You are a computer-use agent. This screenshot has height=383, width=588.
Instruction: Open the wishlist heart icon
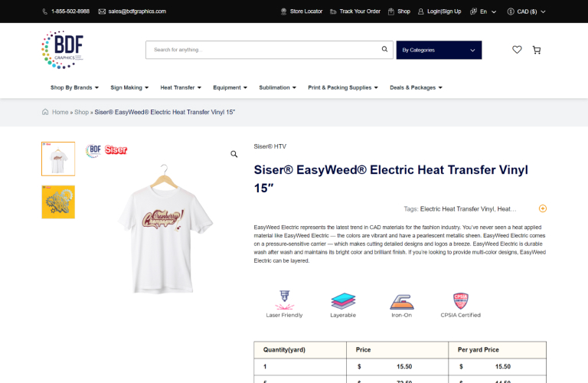pos(517,50)
